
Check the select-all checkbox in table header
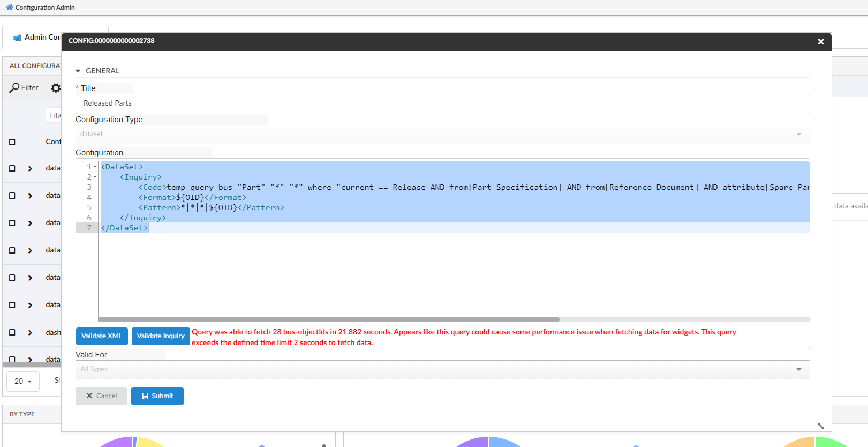[12, 142]
